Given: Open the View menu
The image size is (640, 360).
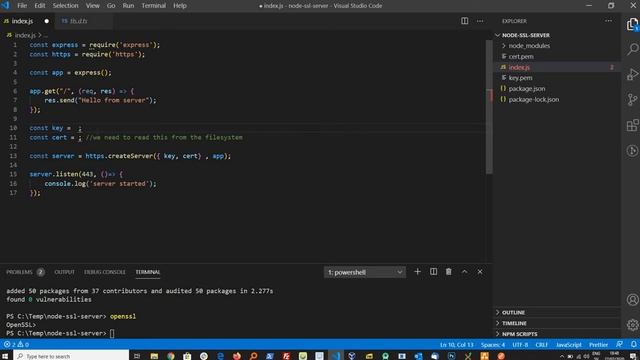Looking at the screenshot, I should pyautogui.click(x=93, y=6).
